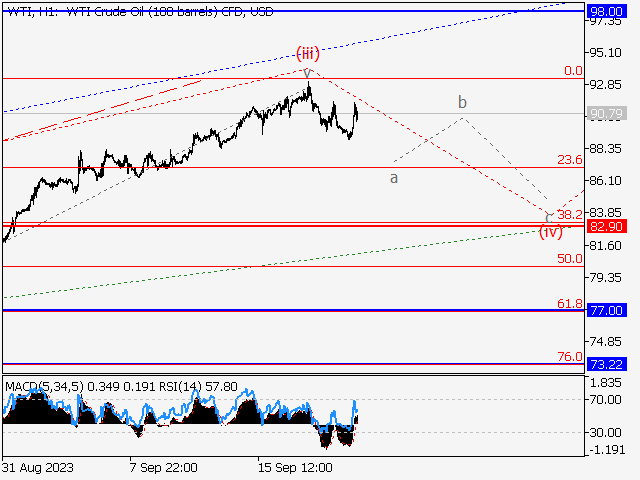Select the -1.191 indicator scale value
The height and width of the screenshot is (480, 640).
[605, 450]
